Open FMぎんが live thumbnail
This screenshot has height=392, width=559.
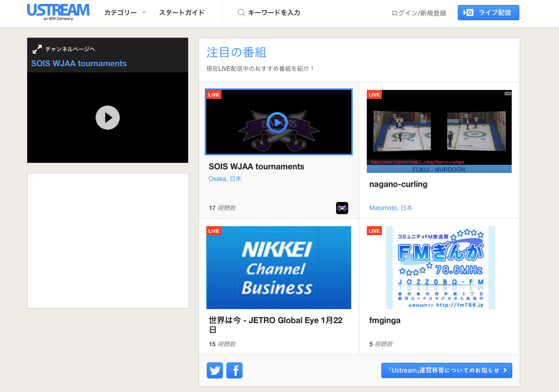tap(440, 267)
